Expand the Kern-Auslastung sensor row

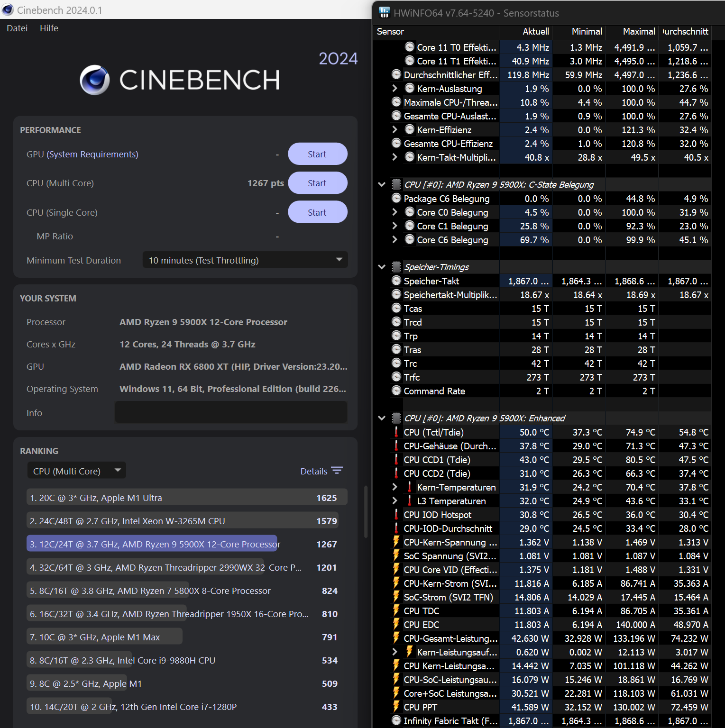click(395, 88)
